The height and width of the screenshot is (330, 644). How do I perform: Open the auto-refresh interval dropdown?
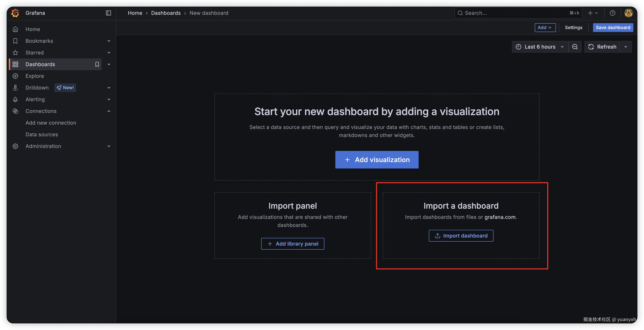[626, 47]
